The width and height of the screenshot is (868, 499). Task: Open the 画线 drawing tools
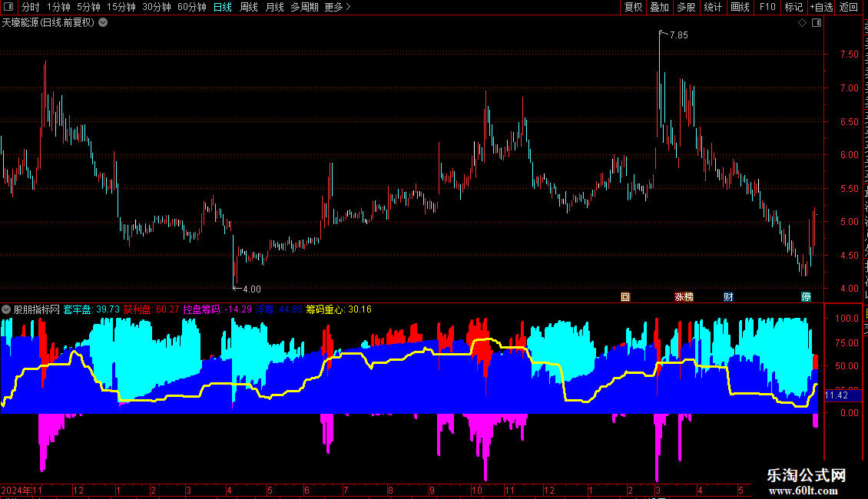(x=740, y=7)
